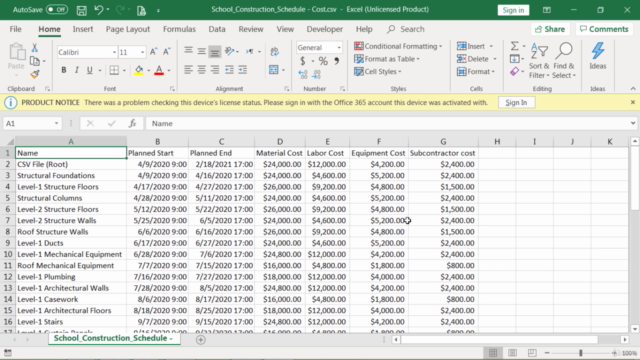Click the Format Painter brush icon
Screen dimensions: 640x360
35,74
